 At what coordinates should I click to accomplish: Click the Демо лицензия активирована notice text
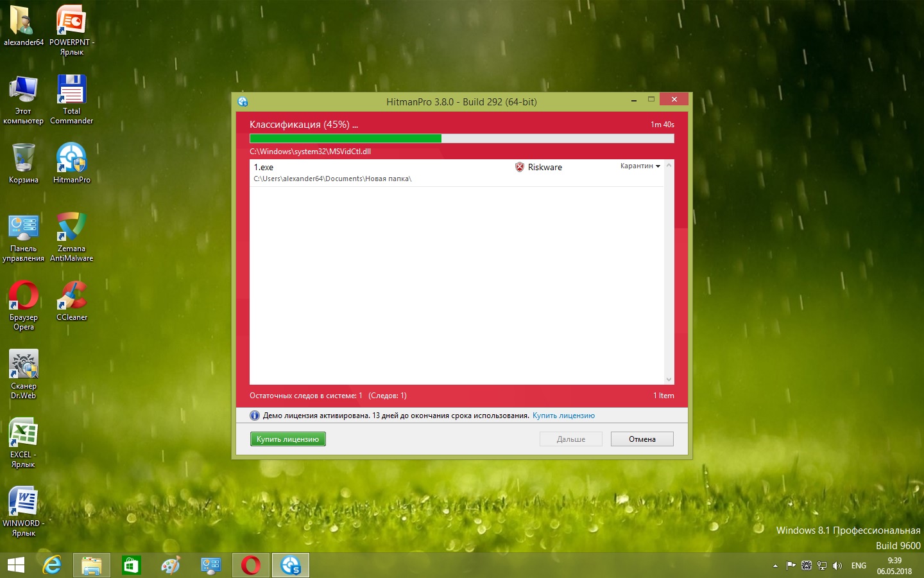396,416
